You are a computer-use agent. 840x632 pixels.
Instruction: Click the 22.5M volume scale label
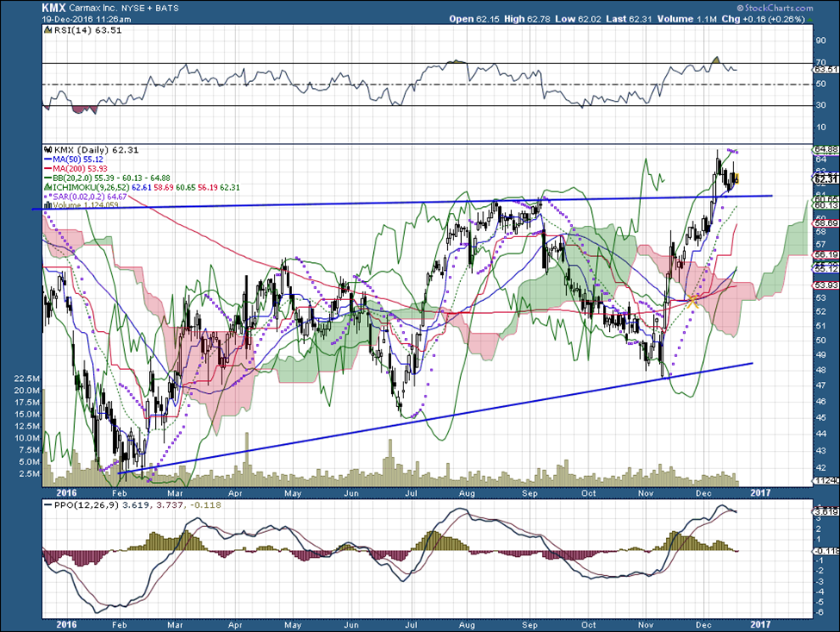[28, 379]
